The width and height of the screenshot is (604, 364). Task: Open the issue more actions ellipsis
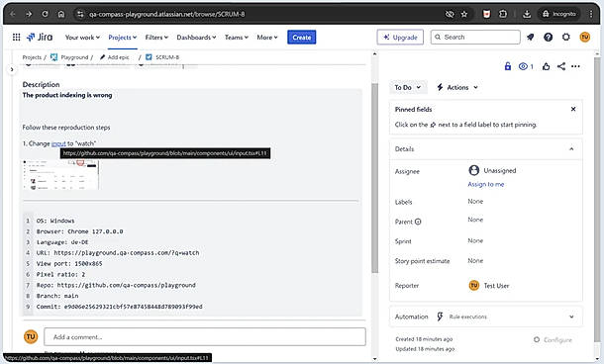click(x=575, y=66)
